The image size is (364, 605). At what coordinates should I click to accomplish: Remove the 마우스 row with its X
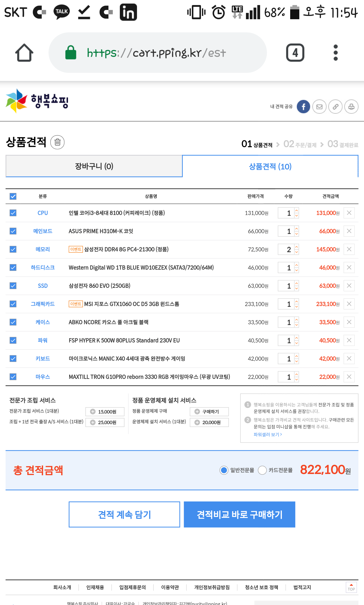[x=349, y=377]
